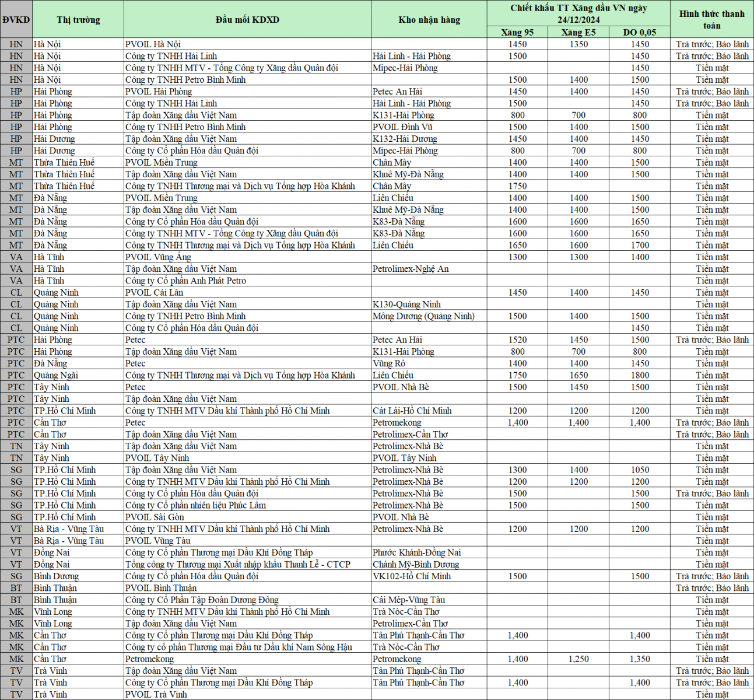Select the 1800 DO 0,05 value
This screenshot has height=700, width=754.
[640, 376]
